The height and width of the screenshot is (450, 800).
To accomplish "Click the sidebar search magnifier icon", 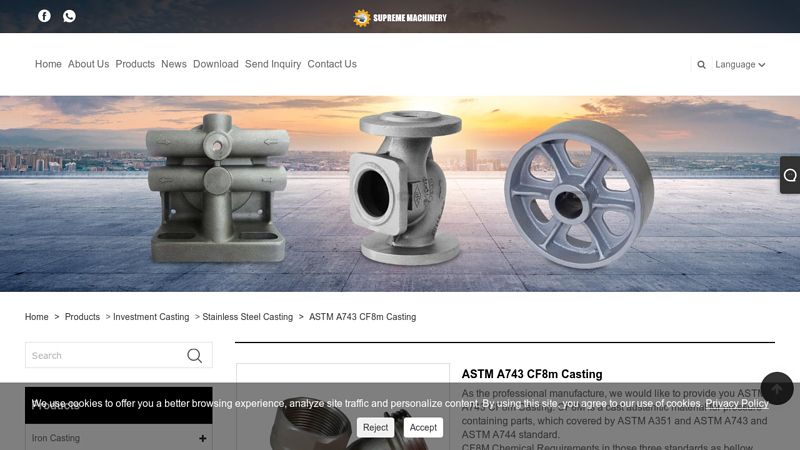I will [x=194, y=356].
